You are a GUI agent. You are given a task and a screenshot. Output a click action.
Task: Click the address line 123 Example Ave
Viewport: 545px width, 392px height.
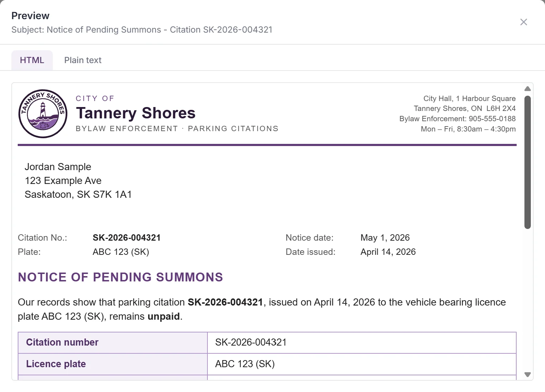click(x=63, y=181)
